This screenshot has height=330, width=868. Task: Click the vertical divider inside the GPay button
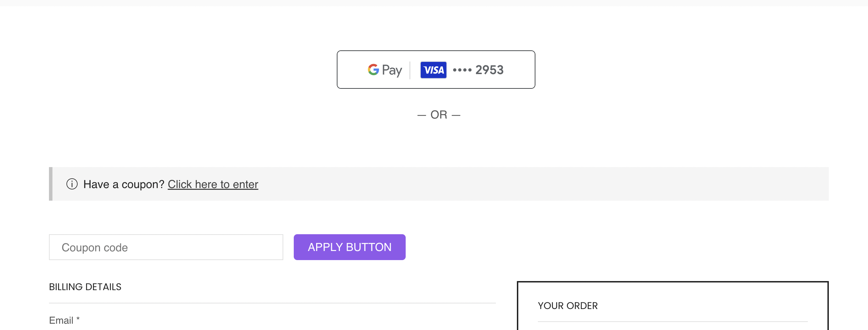410,70
